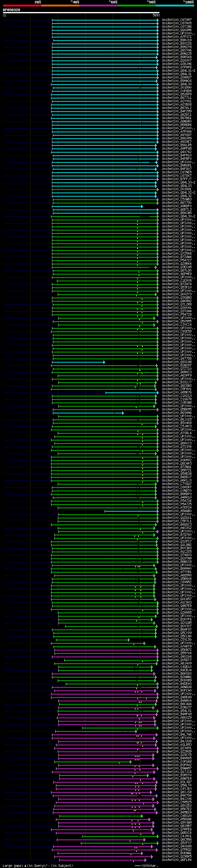Choose the UniRef100_Q23451 entry
This screenshot has height=868, width=197.
(177, 748)
